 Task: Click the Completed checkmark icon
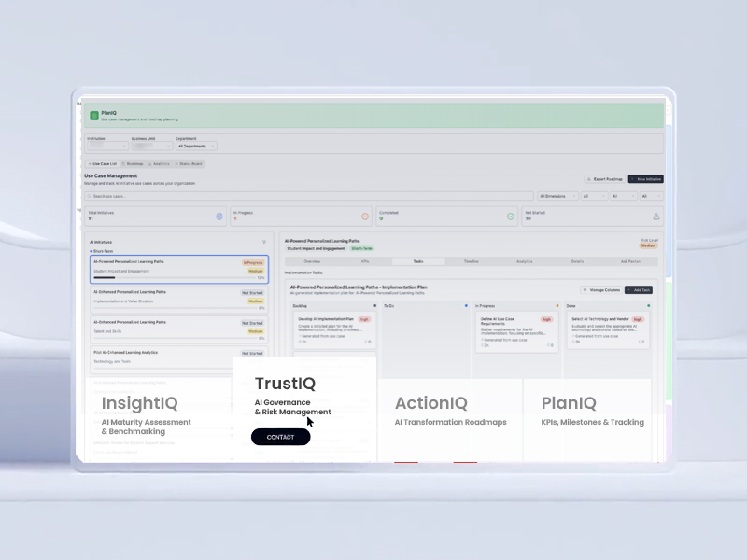(x=511, y=217)
